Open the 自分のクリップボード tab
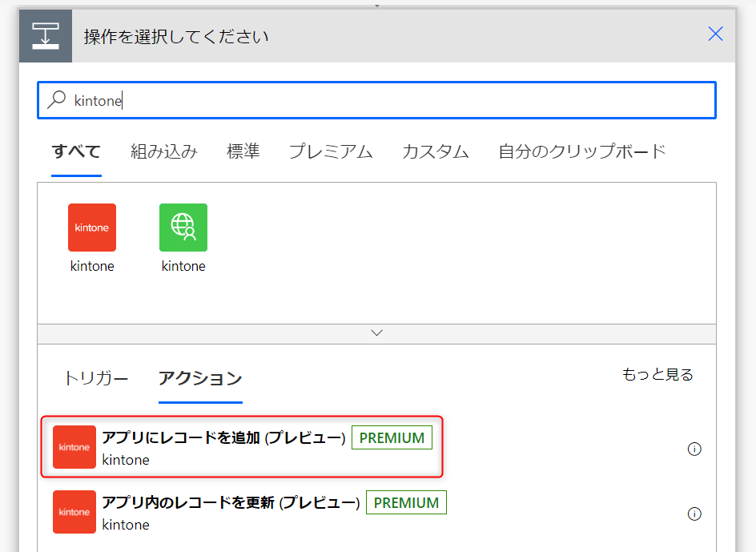 (x=582, y=151)
